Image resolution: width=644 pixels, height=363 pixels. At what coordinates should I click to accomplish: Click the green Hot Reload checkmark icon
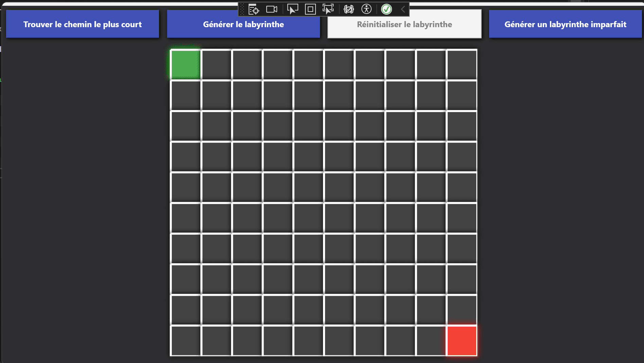[x=387, y=9]
